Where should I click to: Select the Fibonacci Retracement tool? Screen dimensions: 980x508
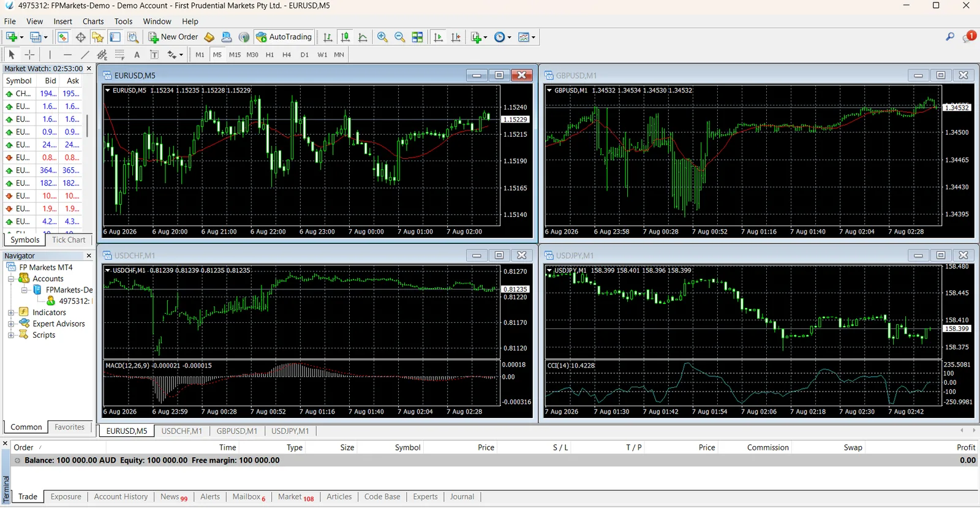120,55
